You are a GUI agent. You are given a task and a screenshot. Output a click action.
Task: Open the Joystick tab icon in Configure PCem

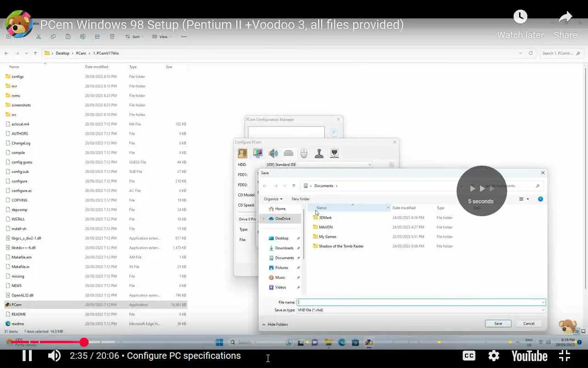(319, 153)
